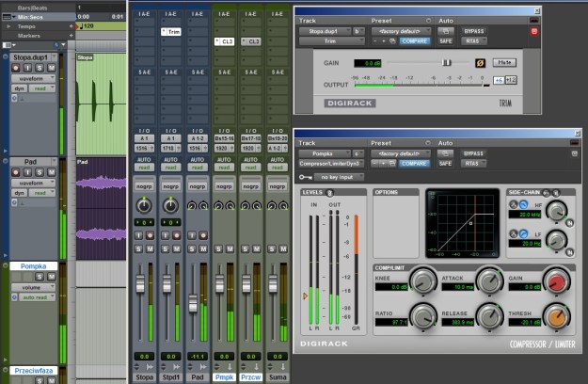Image resolution: width=588 pixels, height=384 pixels.
Task: Click the Stopa channel pan knob
Action: pos(143,206)
